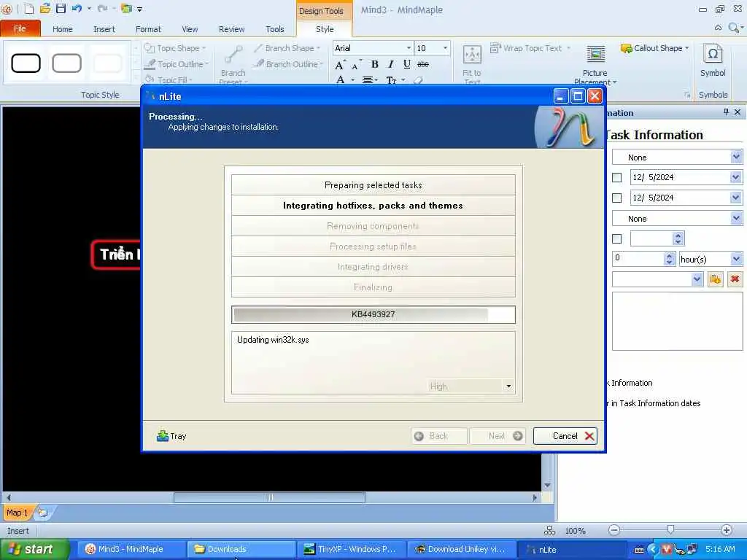
Task: Select the gray rounded rectangle topic style
Action: pyautogui.click(x=66, y=63)
